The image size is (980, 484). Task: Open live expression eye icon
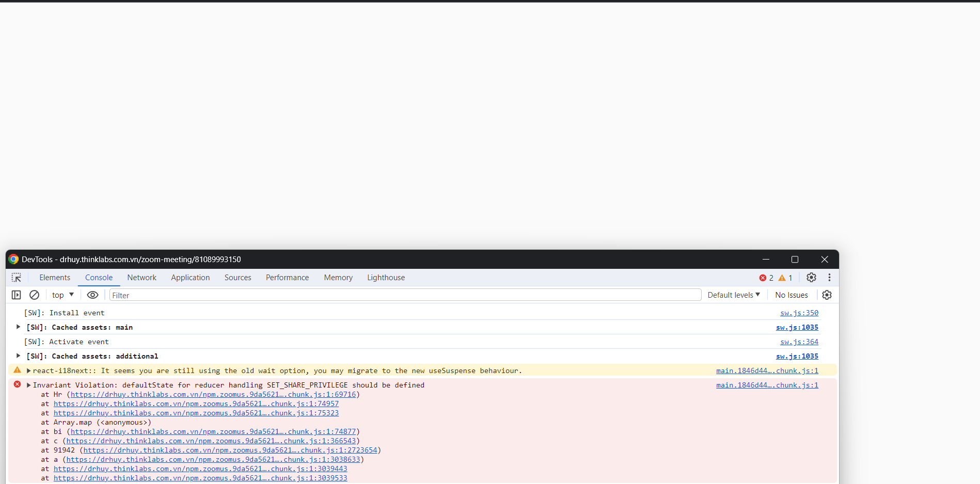click(x=92, y=295)
